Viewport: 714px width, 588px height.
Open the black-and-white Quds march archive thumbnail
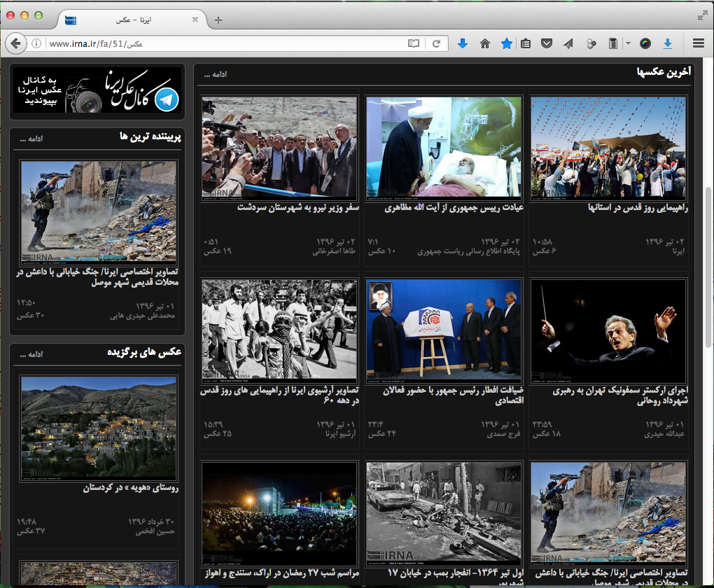tap(279, 331)
